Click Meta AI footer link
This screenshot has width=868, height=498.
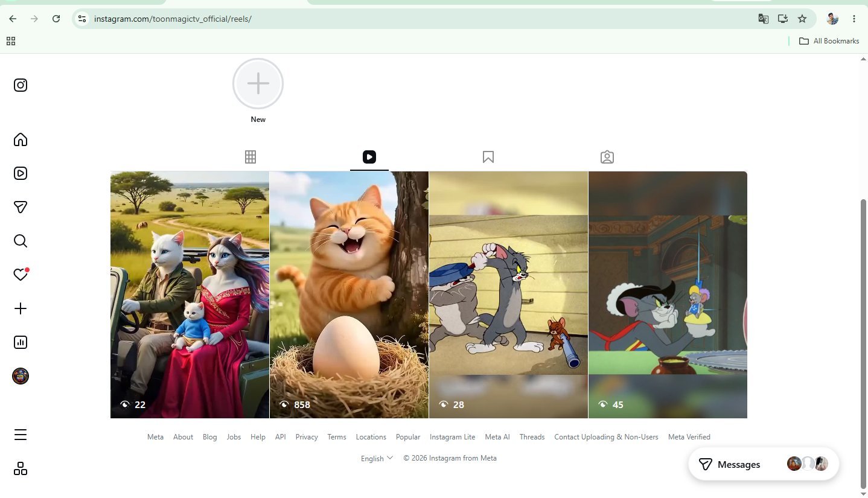point(497,437)
